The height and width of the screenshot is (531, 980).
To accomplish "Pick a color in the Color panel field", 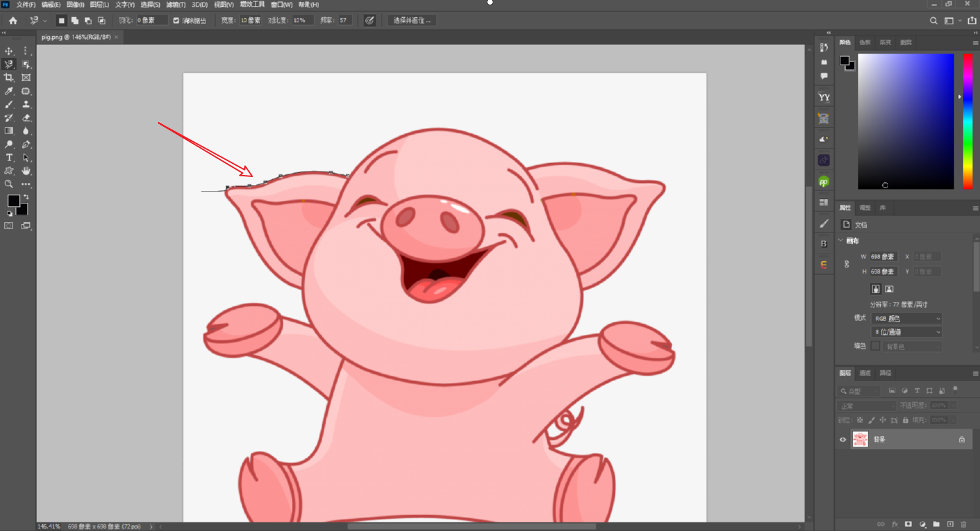I will 905,122.
